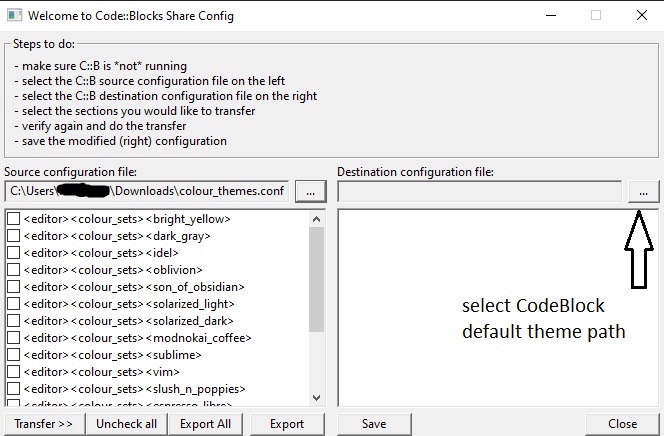
Task: Tick the idel colour set checkbox
Action: coord(14,253)
